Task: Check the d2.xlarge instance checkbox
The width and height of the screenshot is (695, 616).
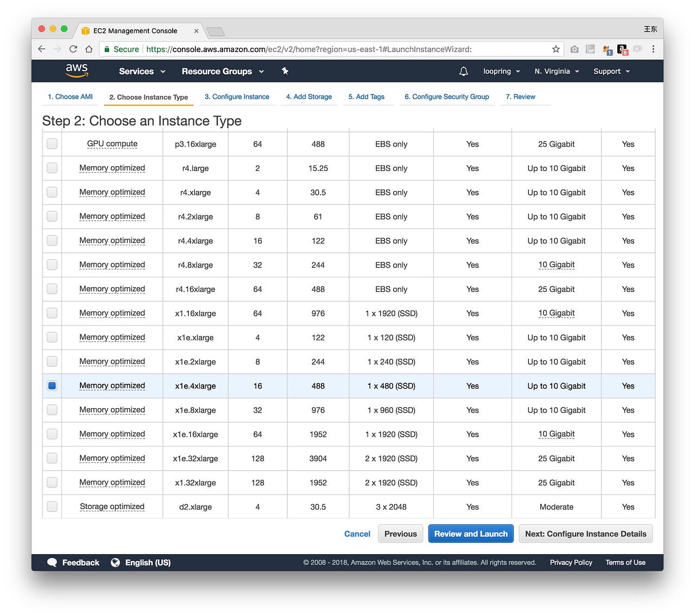Action: 52,506
